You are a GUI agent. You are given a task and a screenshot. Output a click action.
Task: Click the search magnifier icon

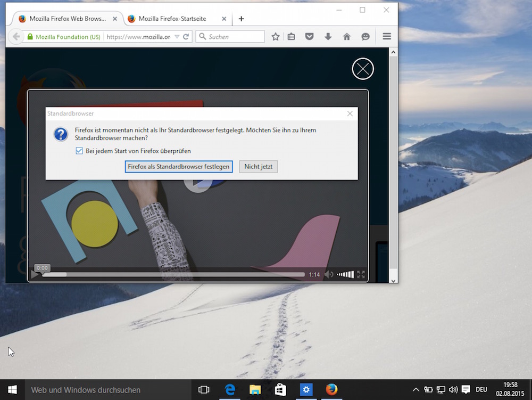(x=203, y=36)
